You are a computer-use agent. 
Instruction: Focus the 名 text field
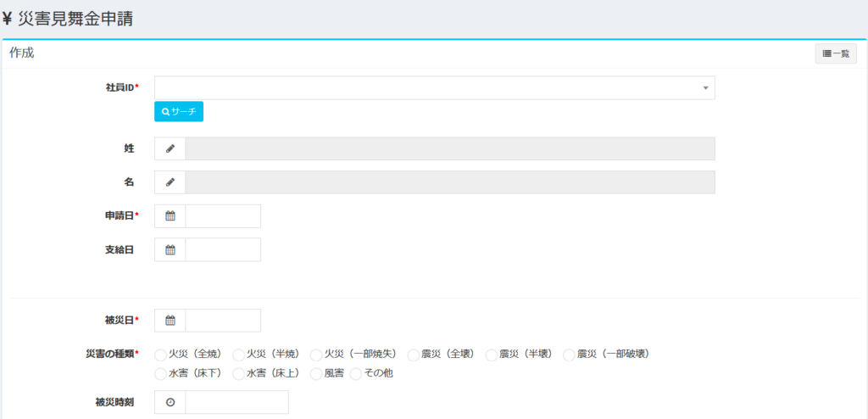pos(450,182)
